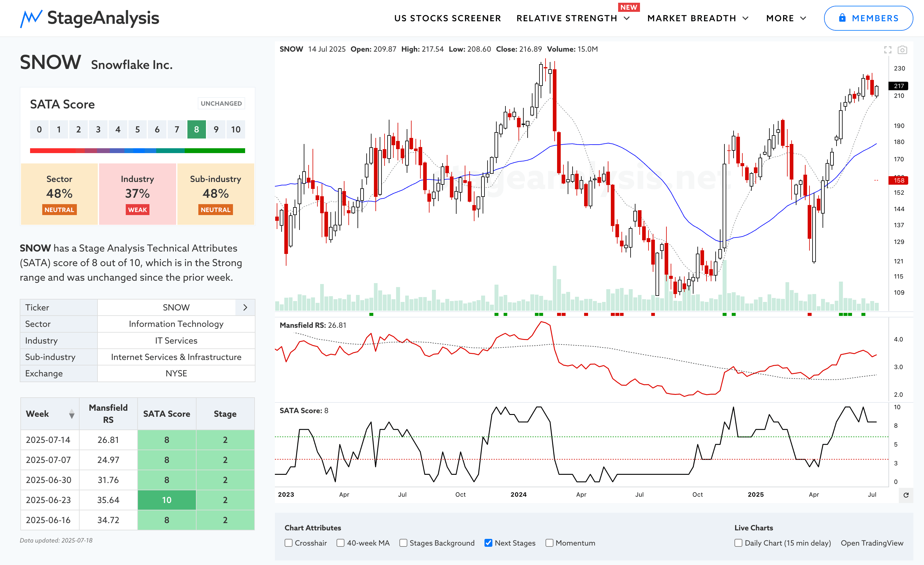Click the Members button

(868, 18)
